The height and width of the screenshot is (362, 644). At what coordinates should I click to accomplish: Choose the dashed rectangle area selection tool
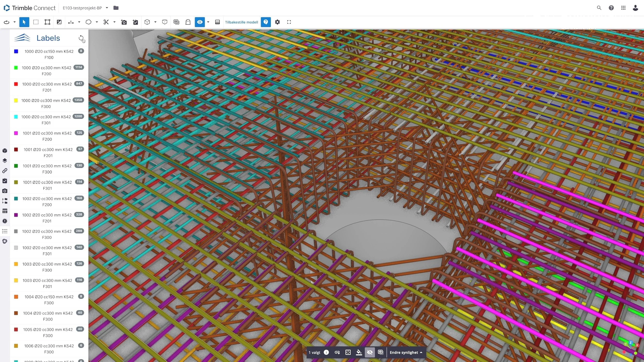click(x=36, y=22)
